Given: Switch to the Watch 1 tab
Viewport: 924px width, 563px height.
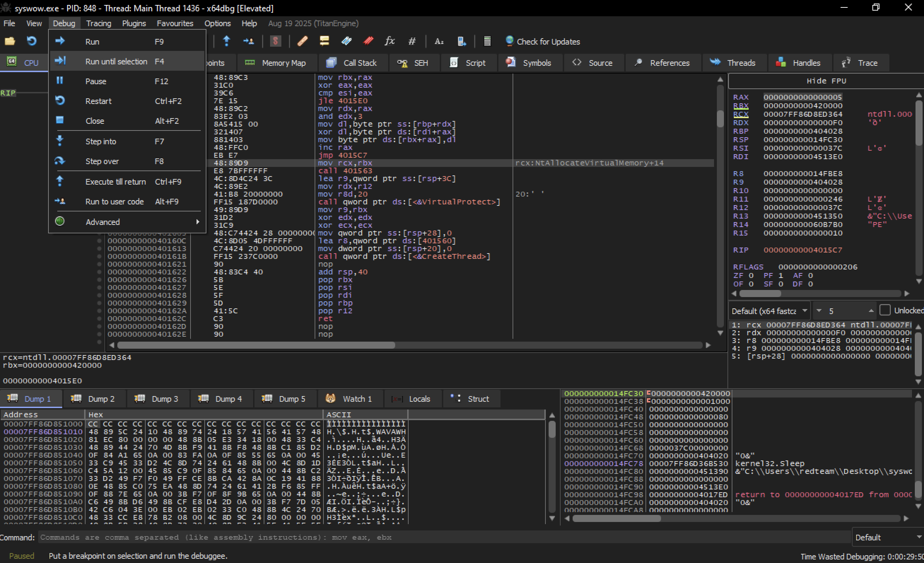Looking at the screenshot, I should pos(350,399).
